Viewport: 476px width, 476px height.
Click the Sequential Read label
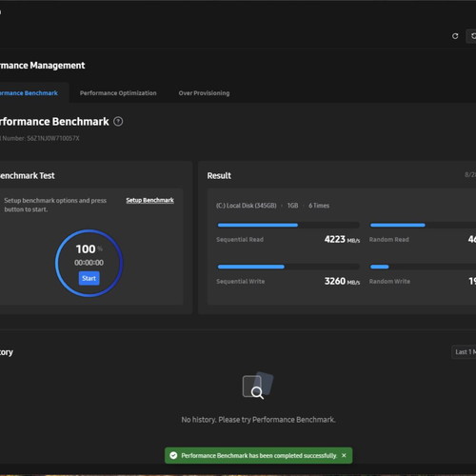(240, 240)
